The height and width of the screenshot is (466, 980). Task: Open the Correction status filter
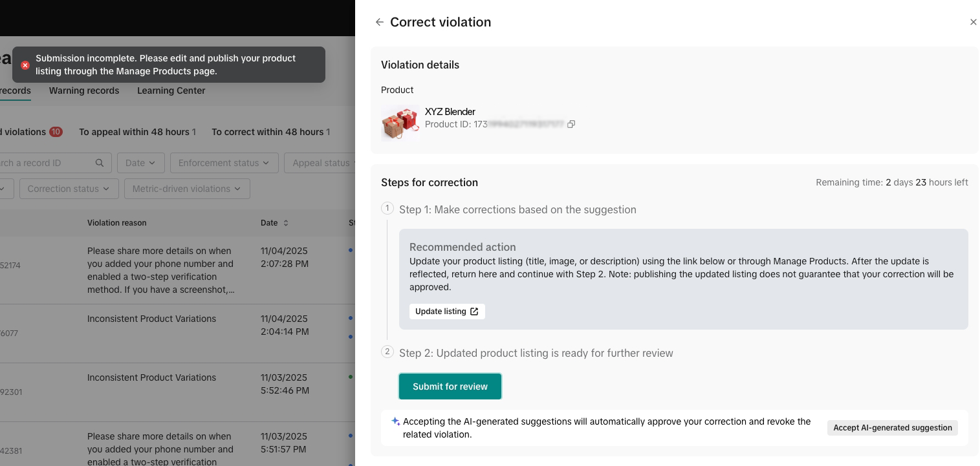coord(69,189)
